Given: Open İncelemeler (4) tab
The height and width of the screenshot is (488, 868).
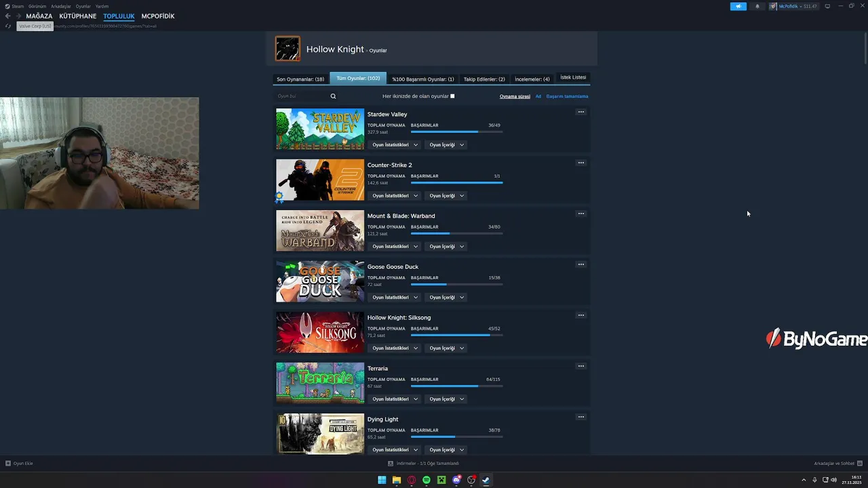Looking at the screenshot, I should click(x=532, y=79).
